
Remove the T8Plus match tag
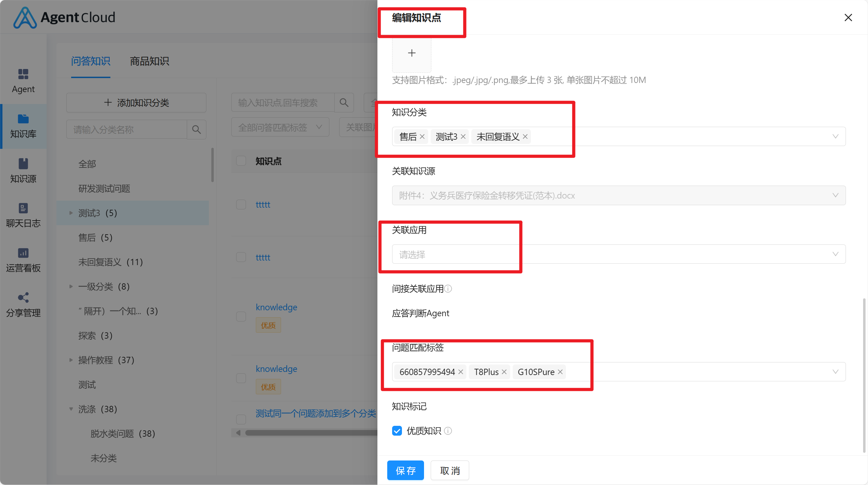tap(504, 372)
